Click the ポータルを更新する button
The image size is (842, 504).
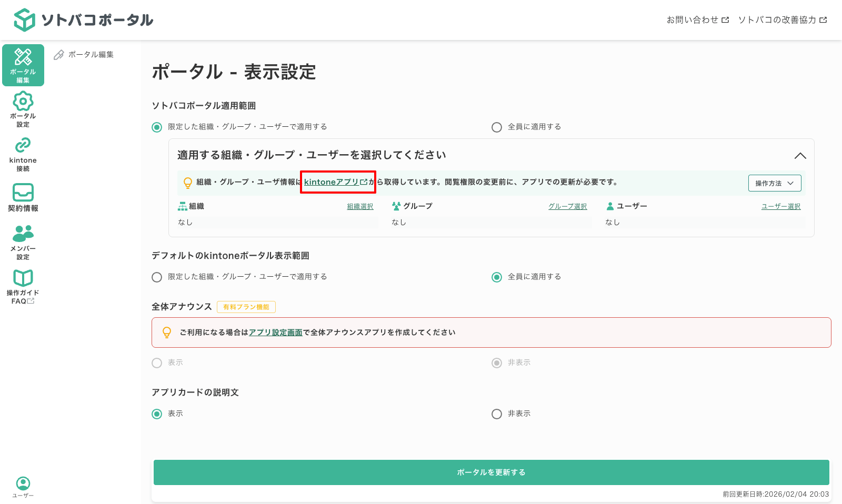click(490, 472)
